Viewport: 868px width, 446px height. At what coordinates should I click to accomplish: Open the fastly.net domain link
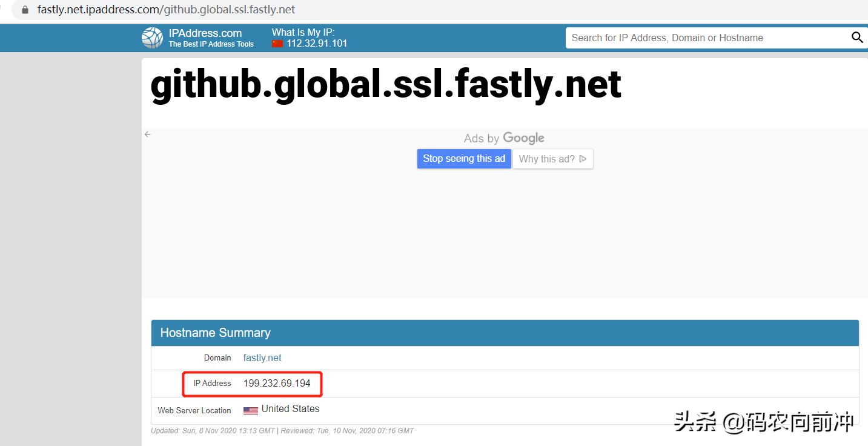262,358
